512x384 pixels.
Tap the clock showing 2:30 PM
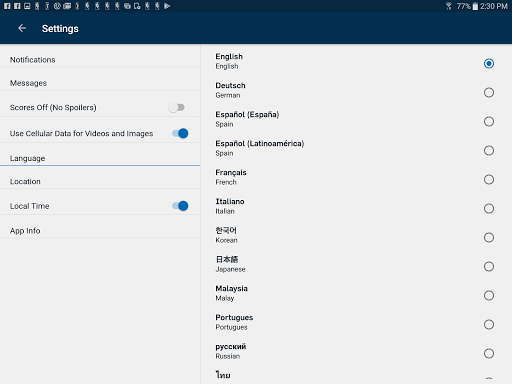click(x=494, y=6)
